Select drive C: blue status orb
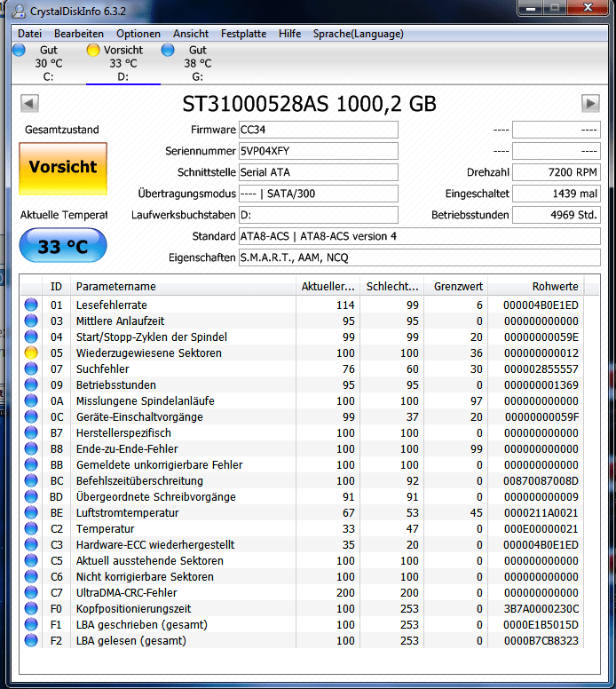 [19, 50]
